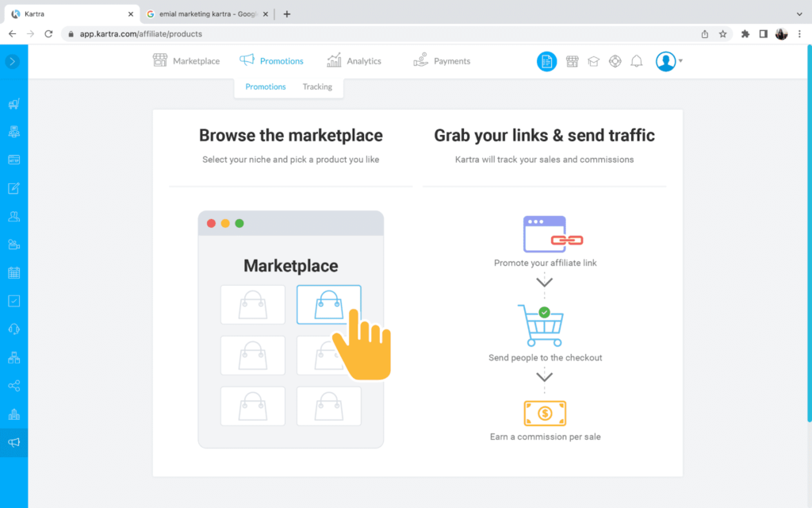Viewport: 812px width, 508px height.
Task: Open the building agency sidebar icon
Action: tap(14, 414)
